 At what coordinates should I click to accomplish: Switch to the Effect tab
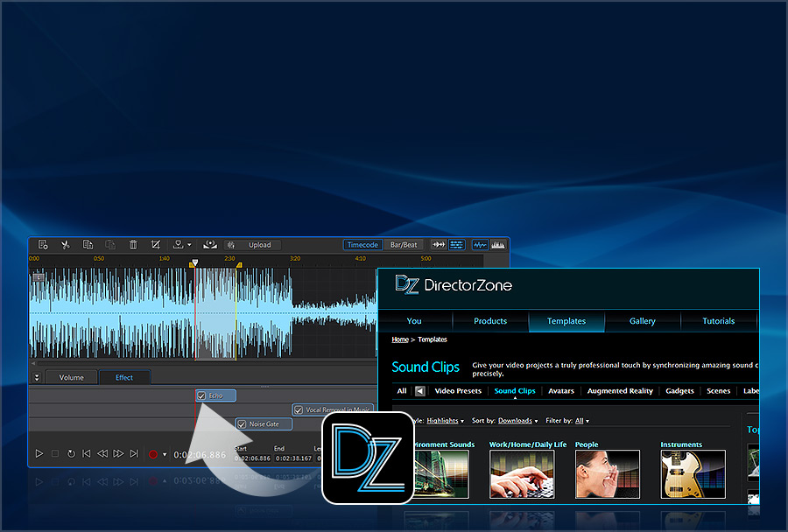(x=124, y=377)
